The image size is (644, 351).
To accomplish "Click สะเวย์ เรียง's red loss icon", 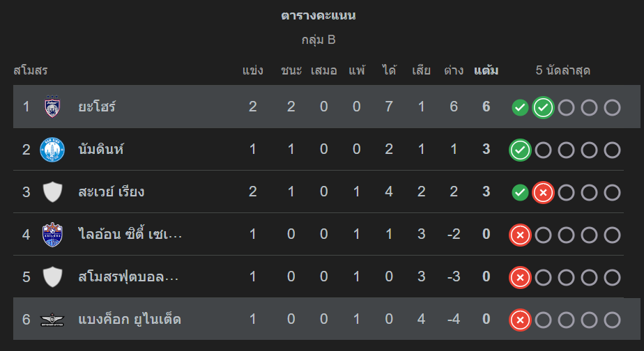I will 544,192.
